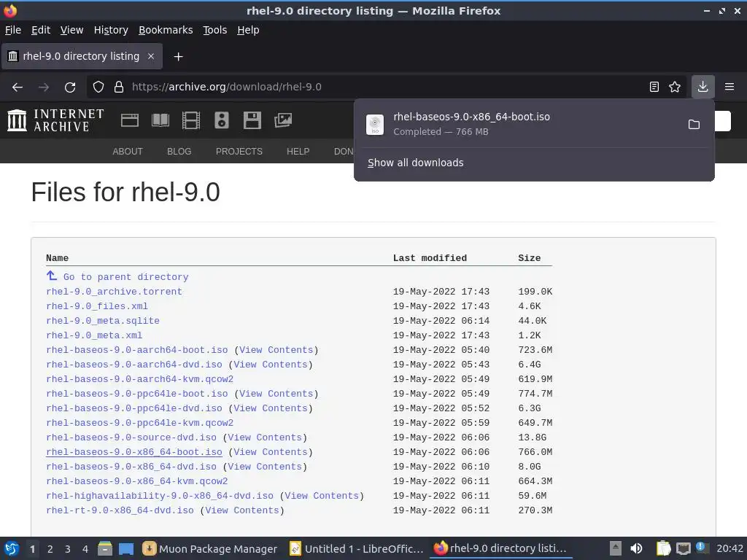Bookmark this page with the star icon
The width and height of the screenshot is (747, 560).
pos(675,87)
